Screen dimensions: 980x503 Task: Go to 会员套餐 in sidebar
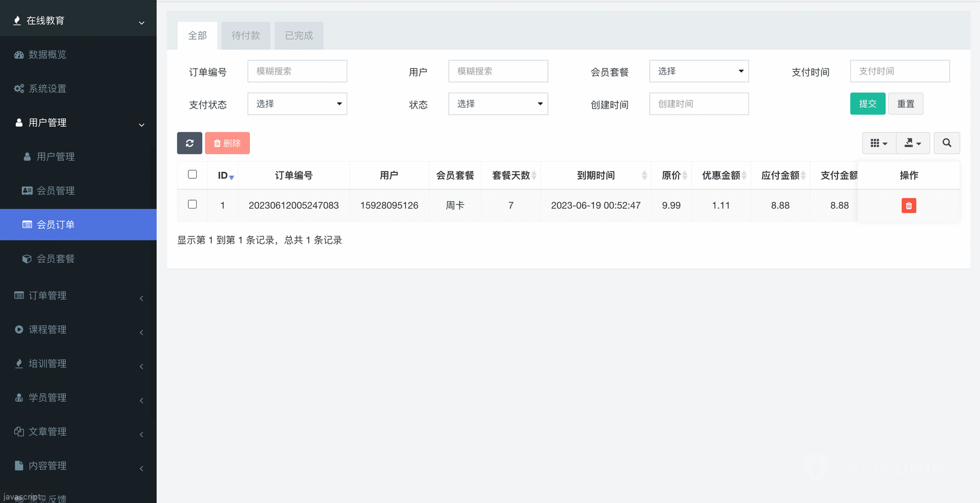click(x=55, y=259)
